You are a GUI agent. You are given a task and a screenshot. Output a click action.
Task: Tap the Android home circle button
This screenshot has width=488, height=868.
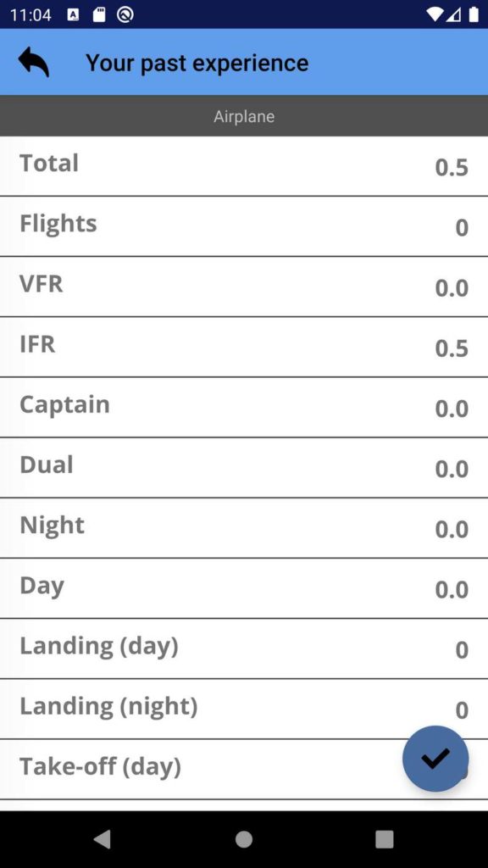tap(244, 839)
